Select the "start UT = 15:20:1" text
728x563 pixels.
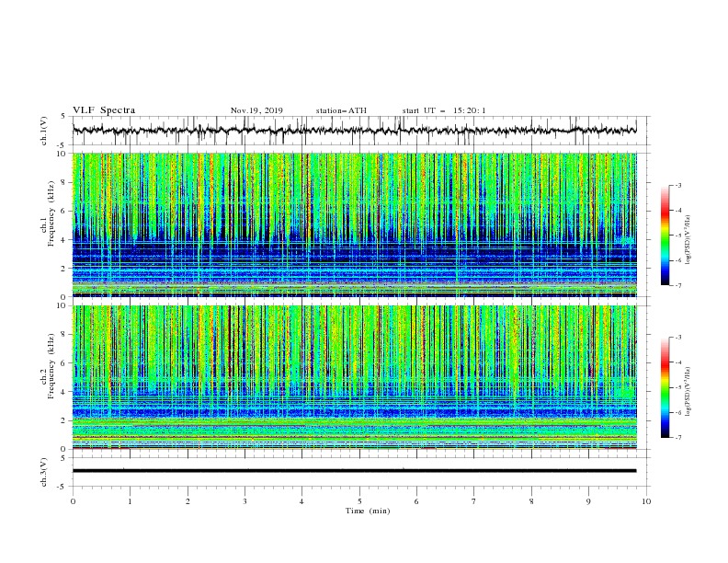tap(444, 110)
